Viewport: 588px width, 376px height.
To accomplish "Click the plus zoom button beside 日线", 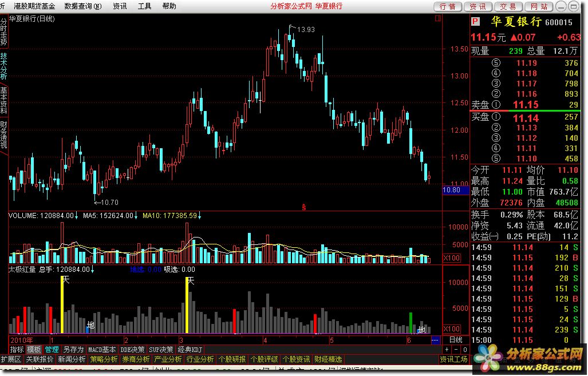I will (x=447, y=349).
